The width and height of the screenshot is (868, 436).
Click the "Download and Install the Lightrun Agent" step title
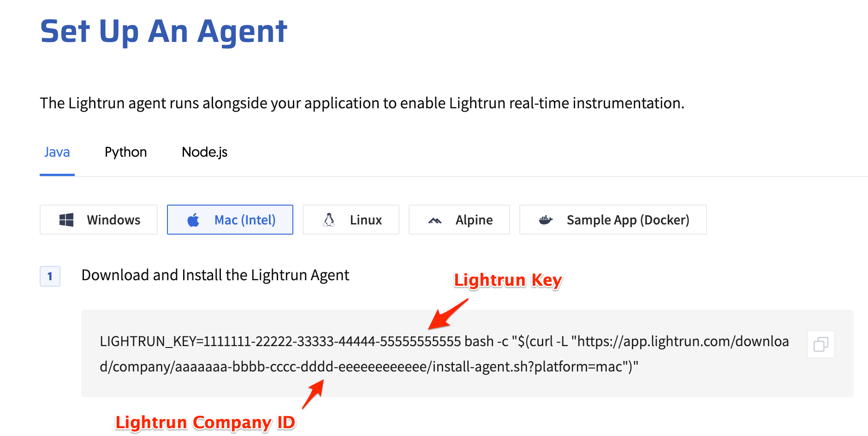(215, 275)
